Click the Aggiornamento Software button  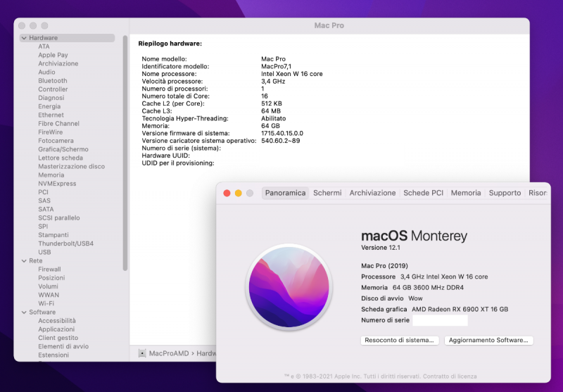[x=488, y=340]
